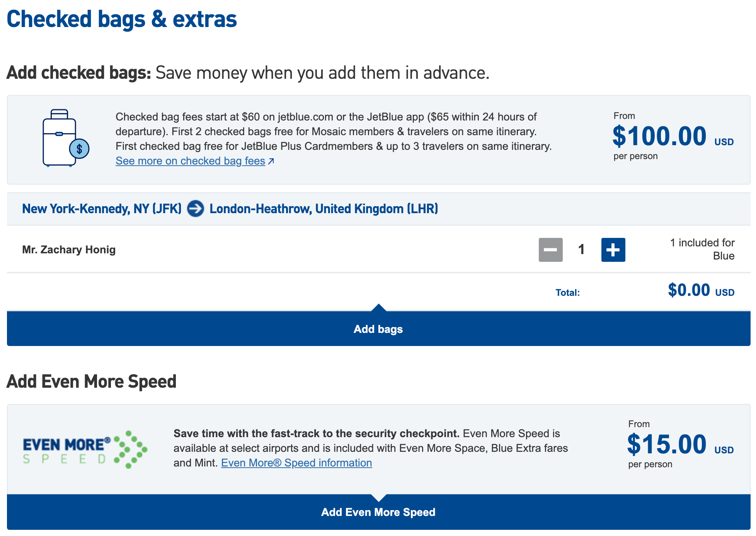756x536 pixels.
Task: Click the "1 included for Blue" note
Action: coord(702,249)
